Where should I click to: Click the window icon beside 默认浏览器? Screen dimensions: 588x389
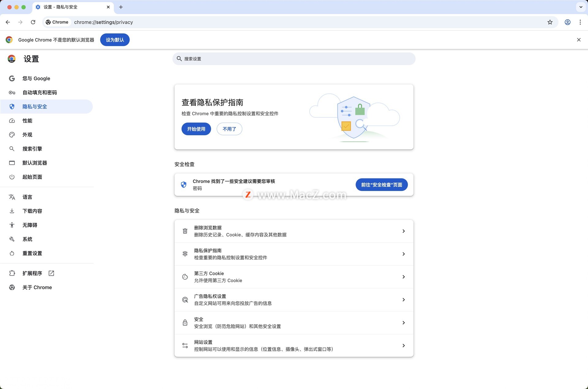click(12, 163)
